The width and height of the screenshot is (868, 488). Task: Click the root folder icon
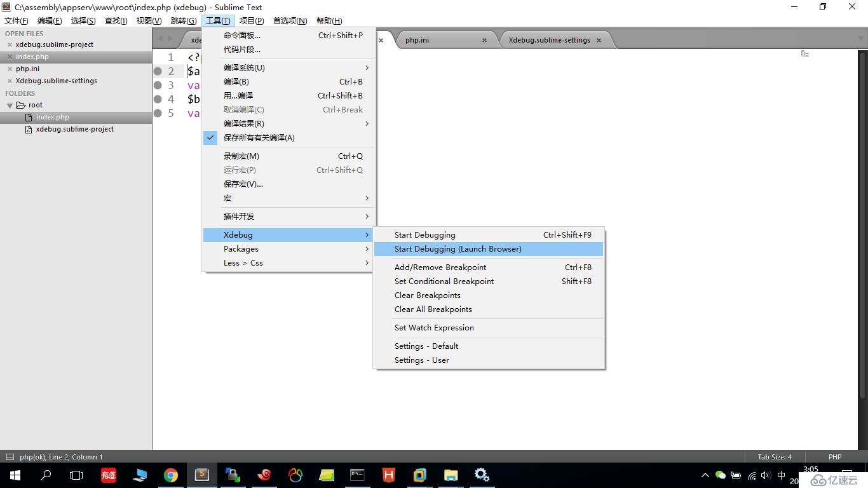pos(20,105)
